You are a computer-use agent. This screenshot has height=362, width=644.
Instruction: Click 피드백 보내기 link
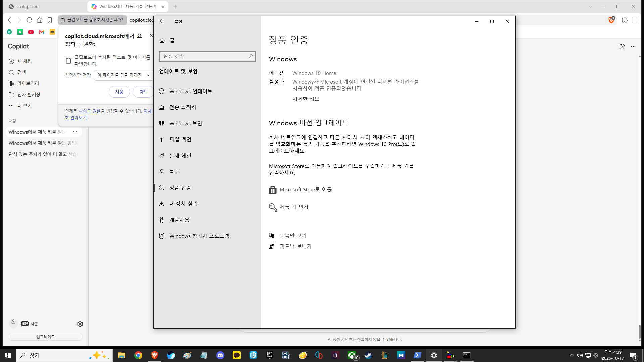(296, 246)
